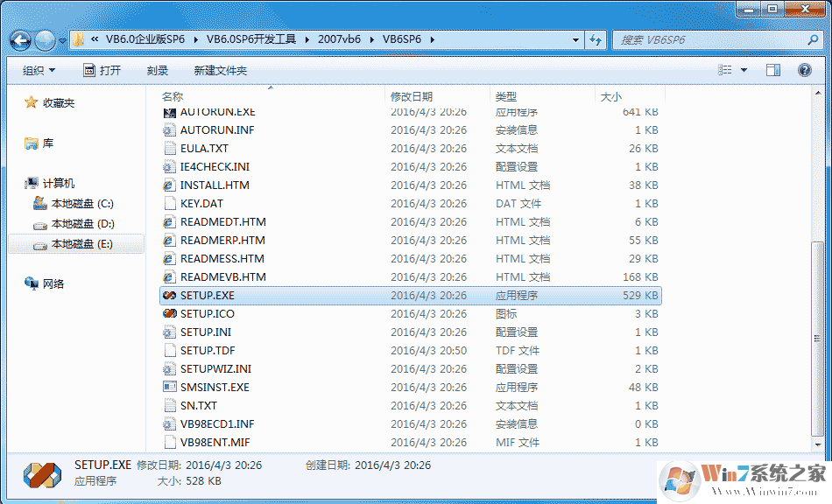Open Help via the question mark icon
The height and width of the screenshot is (504, 832).
[x=804, y=70]
